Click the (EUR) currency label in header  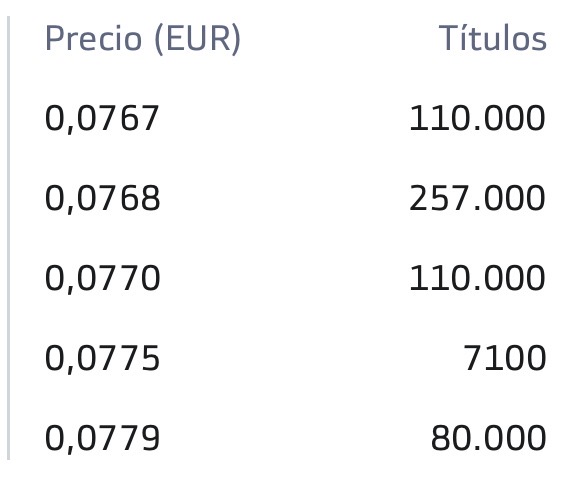click(x=197, y=39)
